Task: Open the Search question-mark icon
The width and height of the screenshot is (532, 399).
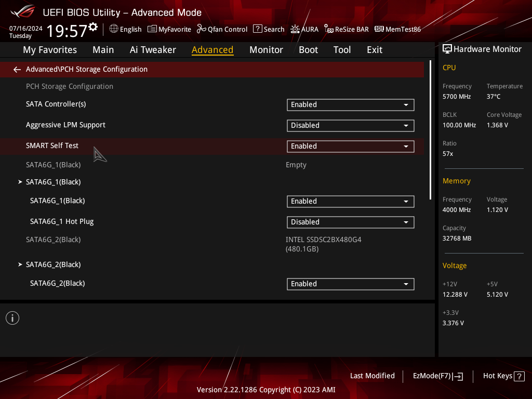Action: (x=258, y=29)
